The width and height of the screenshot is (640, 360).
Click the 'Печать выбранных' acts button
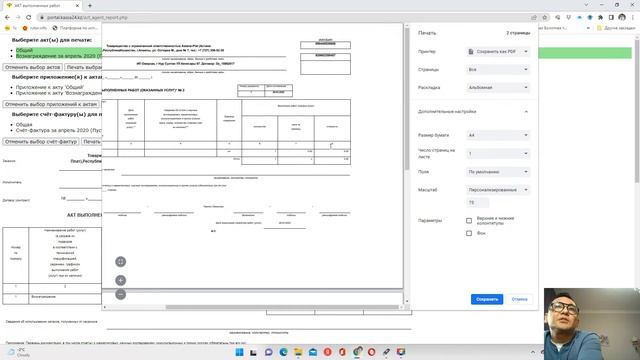click(x=83, y=67)
